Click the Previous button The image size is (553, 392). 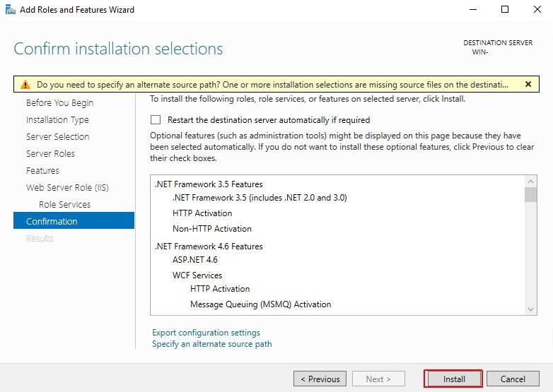click(320, 379)
